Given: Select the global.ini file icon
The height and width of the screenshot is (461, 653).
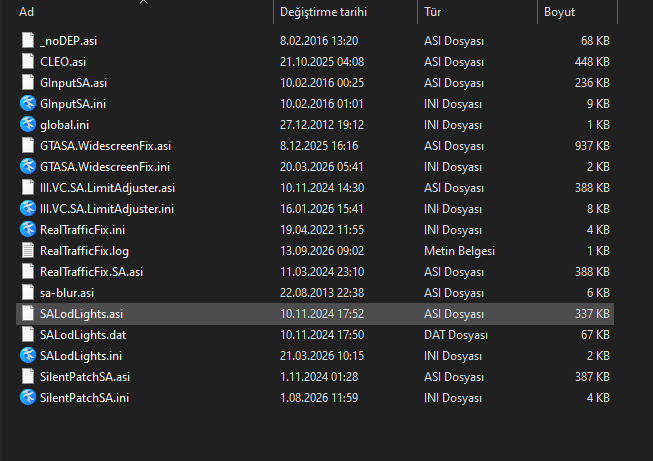Looking at the screenshot, I should point(28,125).
